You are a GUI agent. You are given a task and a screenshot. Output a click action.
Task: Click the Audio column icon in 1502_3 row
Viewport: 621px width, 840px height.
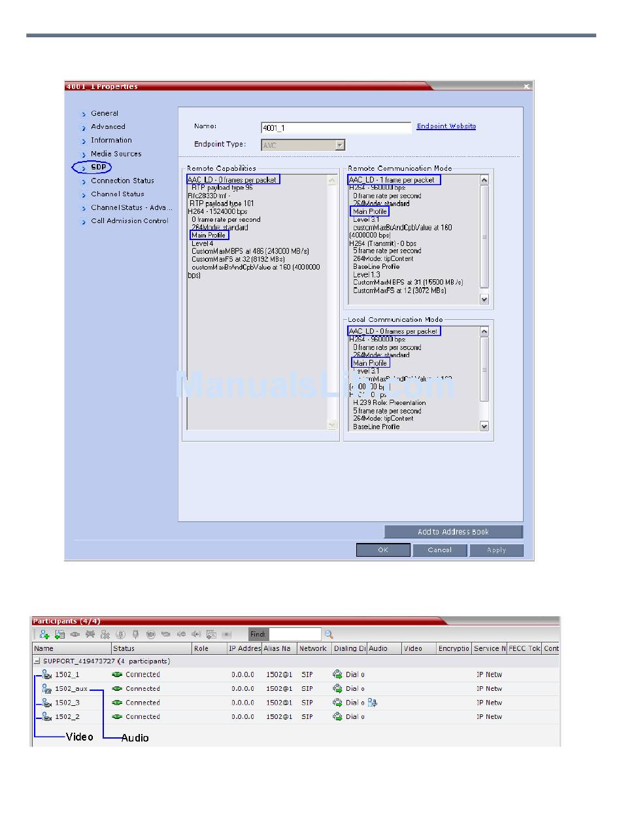pyautogui.click(x=373, y=703)
